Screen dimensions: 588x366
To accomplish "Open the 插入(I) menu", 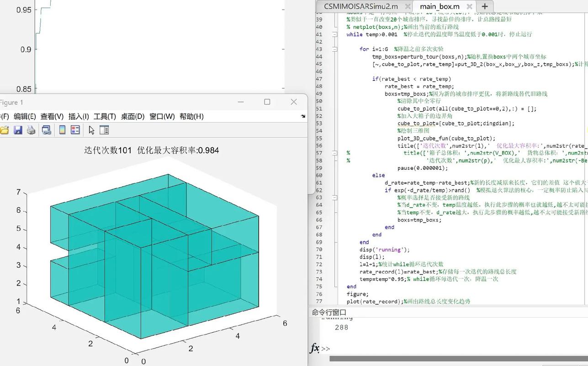I will 79,116.
